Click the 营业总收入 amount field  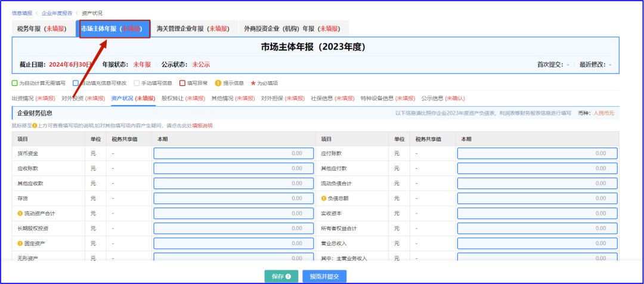[x=537, y=243]
